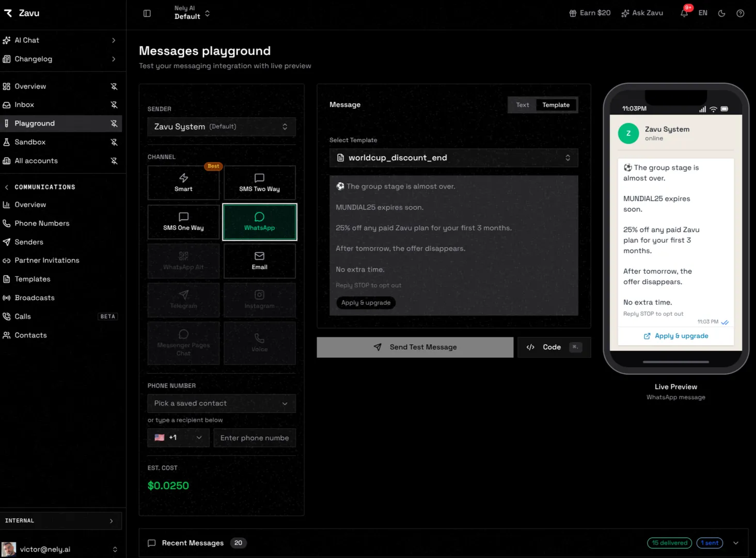Viewport: 756px width, 558px height.
Task: Open Broadcasts
Action: pyautogui.click(x=61, y=298)
